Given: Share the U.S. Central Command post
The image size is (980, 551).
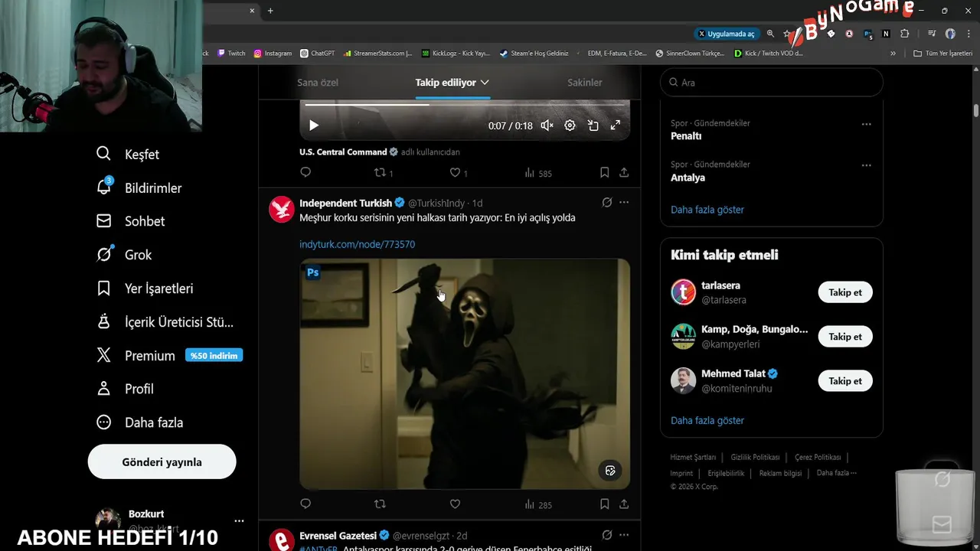Looking at the screenshot, I should click(624, 173).
